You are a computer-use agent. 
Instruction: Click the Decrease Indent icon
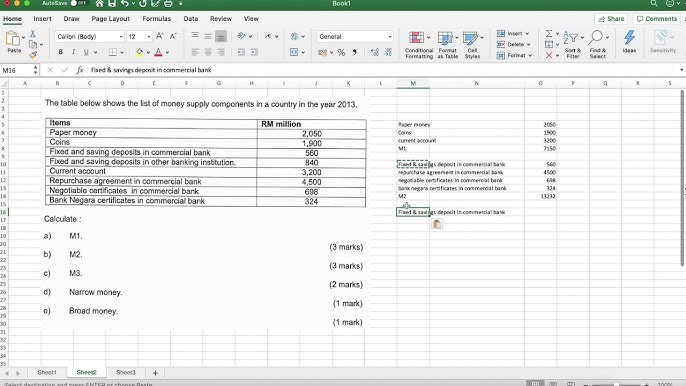point(241,52)
